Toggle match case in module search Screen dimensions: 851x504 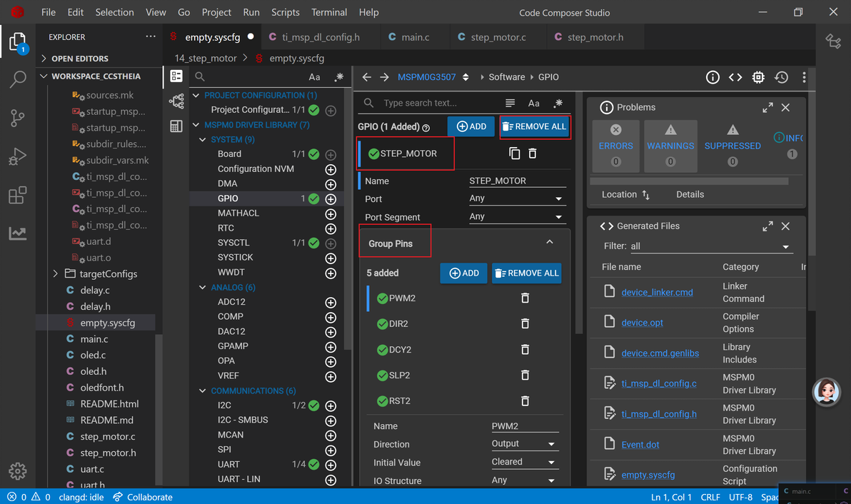click(314, 77)
